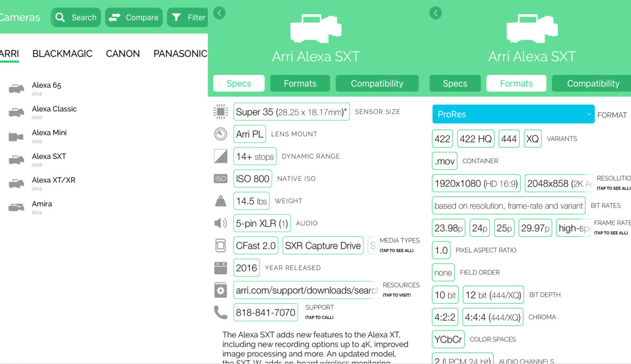Open the Filter button
631x364 pixels.
click(x=188, y=17)
